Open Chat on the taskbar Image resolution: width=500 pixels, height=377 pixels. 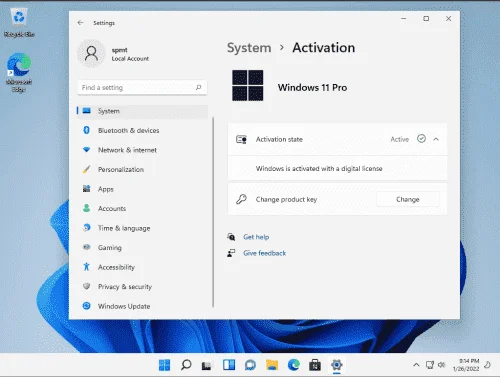250,365
